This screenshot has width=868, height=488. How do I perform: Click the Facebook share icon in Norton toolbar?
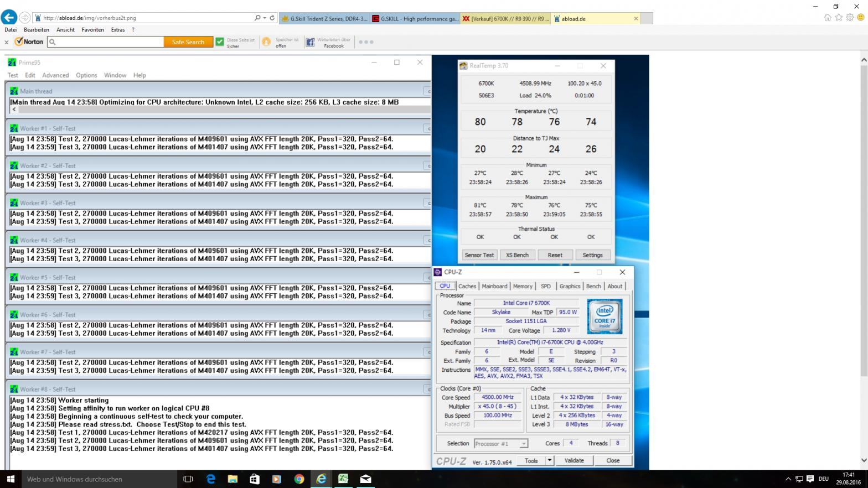point(310,42)
